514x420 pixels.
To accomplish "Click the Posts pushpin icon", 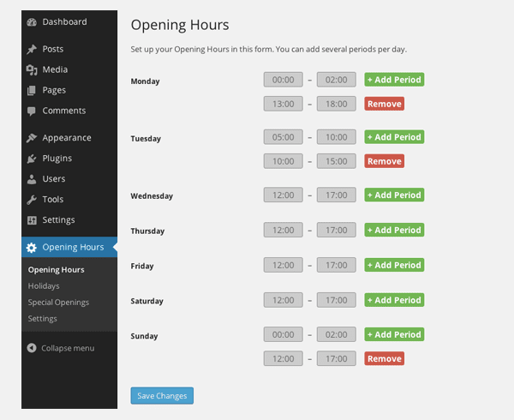I will (x=32, y=49).
